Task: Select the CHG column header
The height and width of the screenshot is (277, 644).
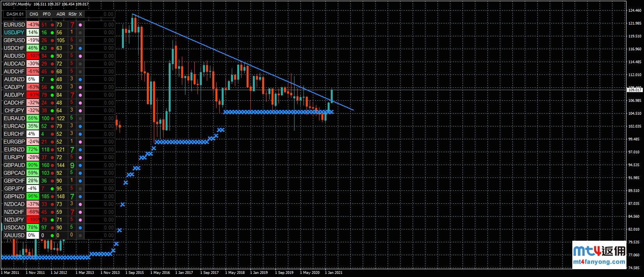Action: [x=34, y=14]
